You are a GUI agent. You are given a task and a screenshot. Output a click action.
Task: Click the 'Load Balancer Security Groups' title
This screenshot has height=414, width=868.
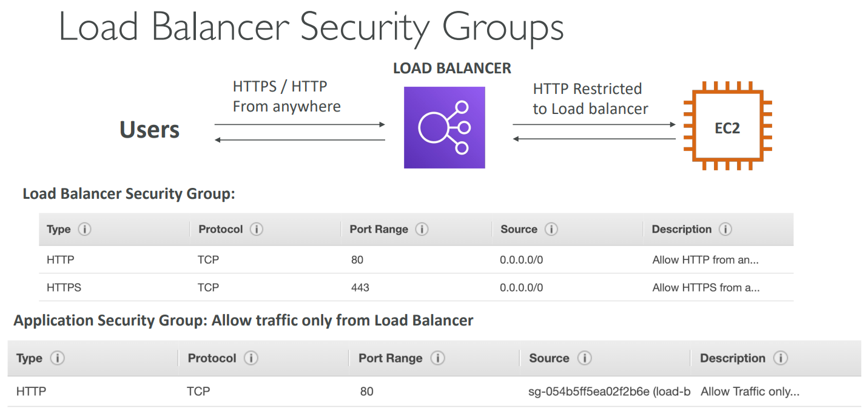(311, 27)
